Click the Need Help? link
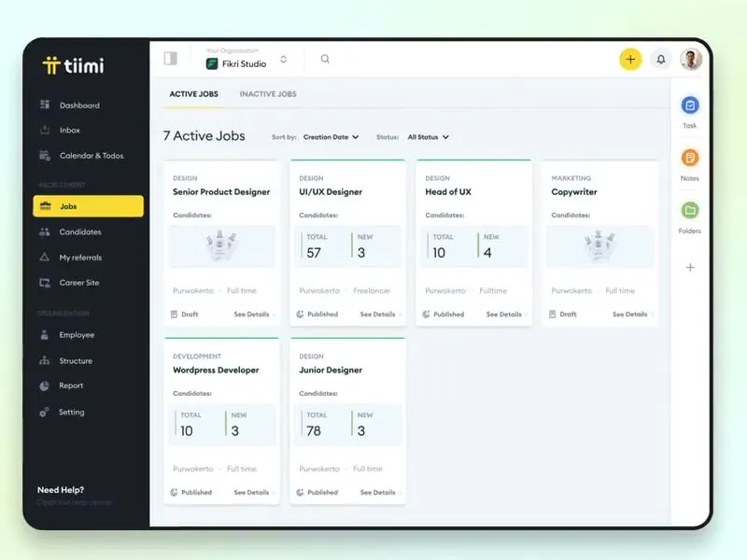747x560 pixels. coord(61,490)
